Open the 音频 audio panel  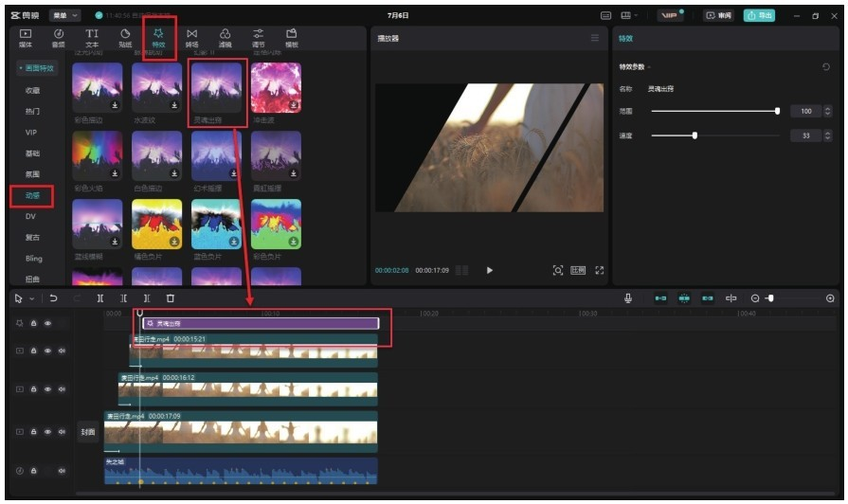coord(59,38)
